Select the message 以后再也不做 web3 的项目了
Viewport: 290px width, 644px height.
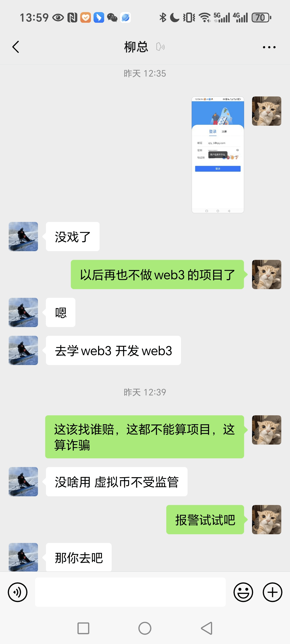pyautogui.click(x=157, y=275)
